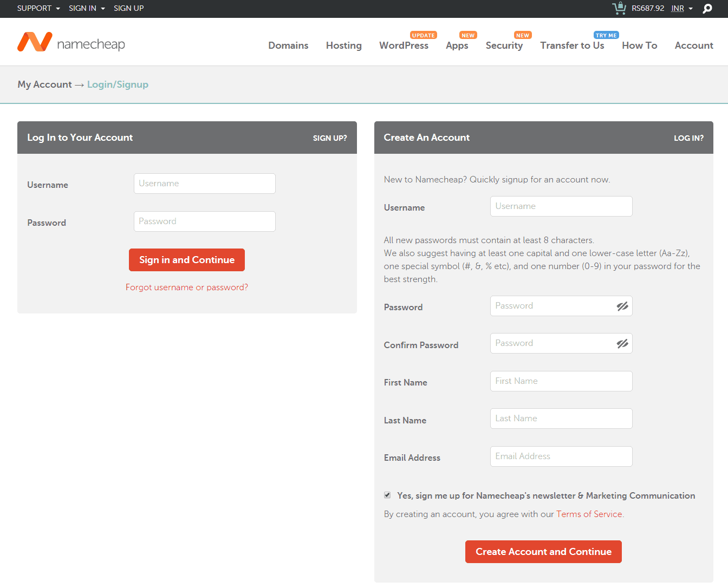
Task: Click the SIGN UP? header link
Action: click(330, 138)
